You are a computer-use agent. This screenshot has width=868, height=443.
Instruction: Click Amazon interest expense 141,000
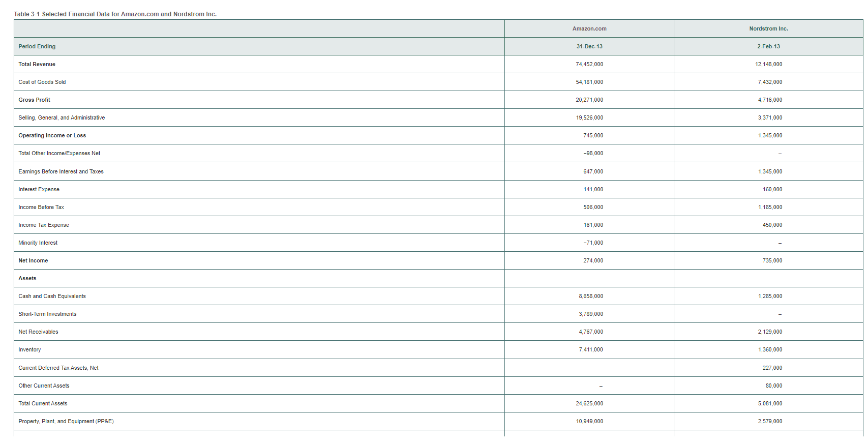pos(593,189)
